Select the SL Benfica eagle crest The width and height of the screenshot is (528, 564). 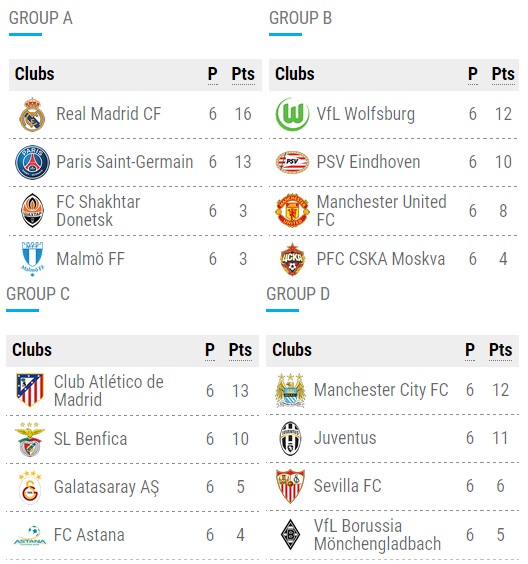(x=30, y=439)
